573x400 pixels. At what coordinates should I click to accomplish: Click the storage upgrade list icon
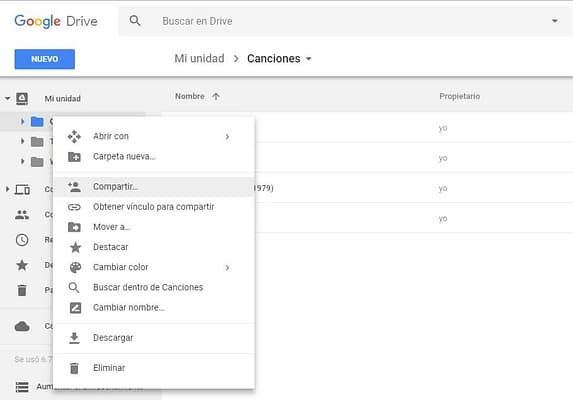[22, 386]
